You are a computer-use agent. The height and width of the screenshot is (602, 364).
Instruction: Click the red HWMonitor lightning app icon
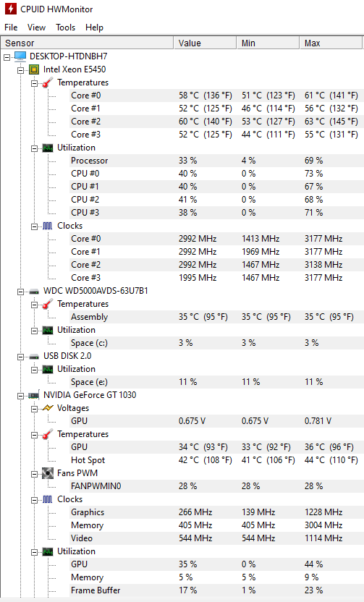10,9
